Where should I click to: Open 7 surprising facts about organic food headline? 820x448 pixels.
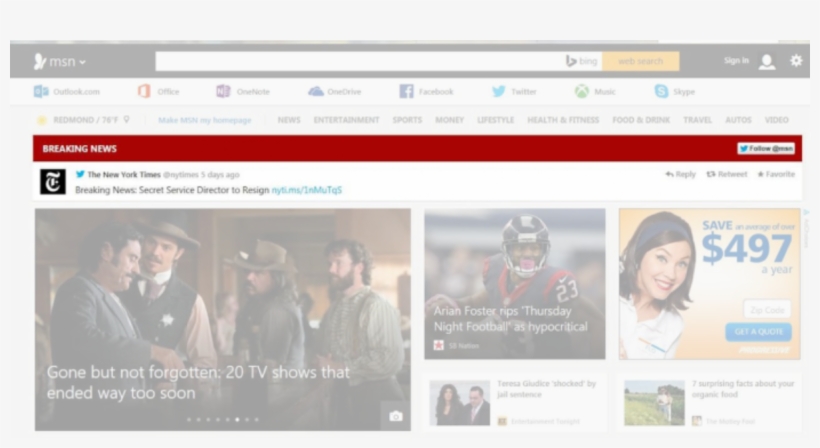(x=743, y=389)
